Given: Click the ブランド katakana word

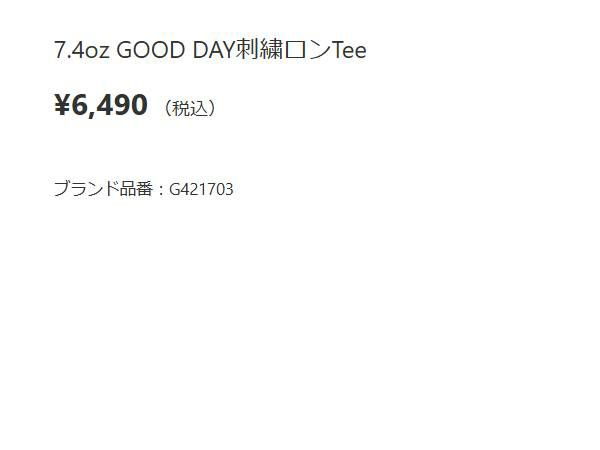Looking at the screenshot, I should pos(86,189).
